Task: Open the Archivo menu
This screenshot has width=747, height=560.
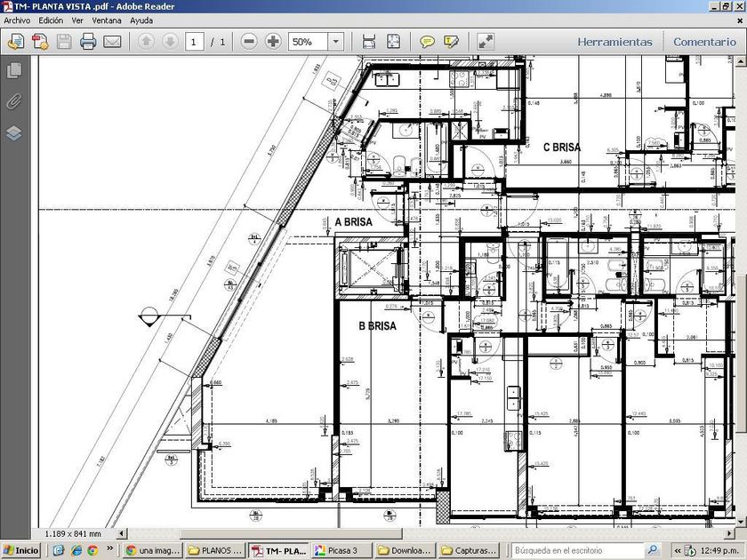Action: 17,20
